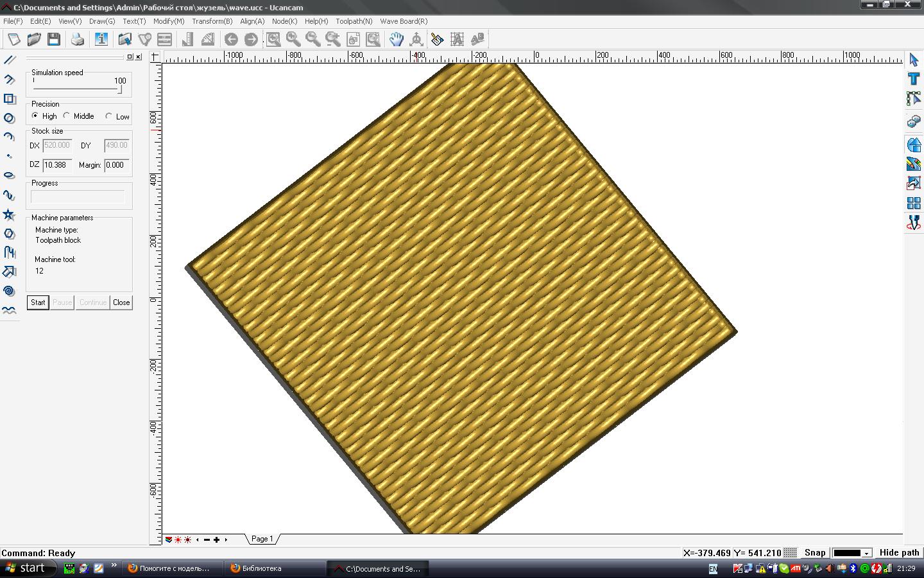Viewport: 924px width, 578px height.
Task: Choose the rectangle draw tool
Action: pyautogui.click(x=10, y=98)
